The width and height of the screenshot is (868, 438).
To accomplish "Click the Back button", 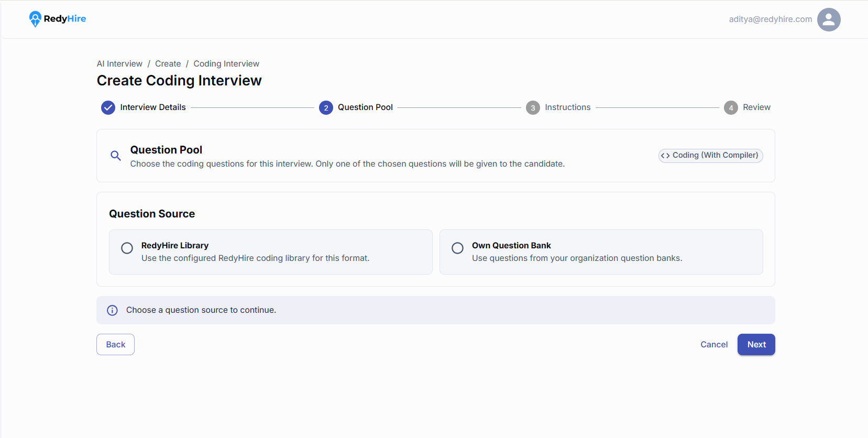I will [x=115, y=344].
